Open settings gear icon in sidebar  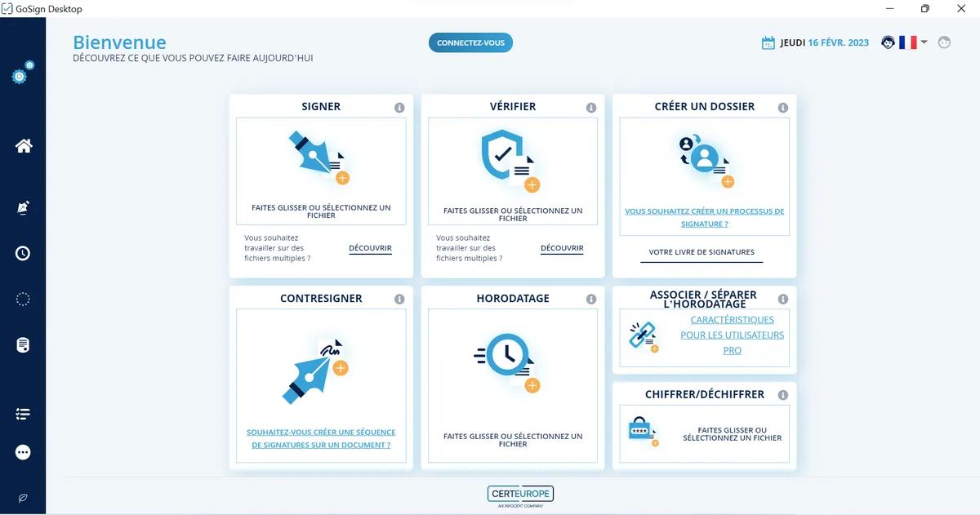(x=23, y=73)
